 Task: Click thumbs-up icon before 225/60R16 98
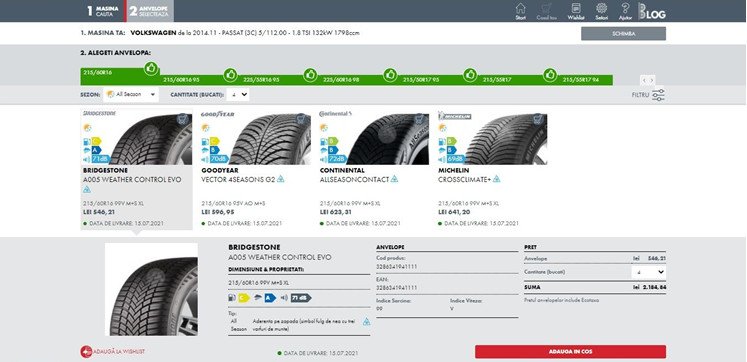(311, 75)
